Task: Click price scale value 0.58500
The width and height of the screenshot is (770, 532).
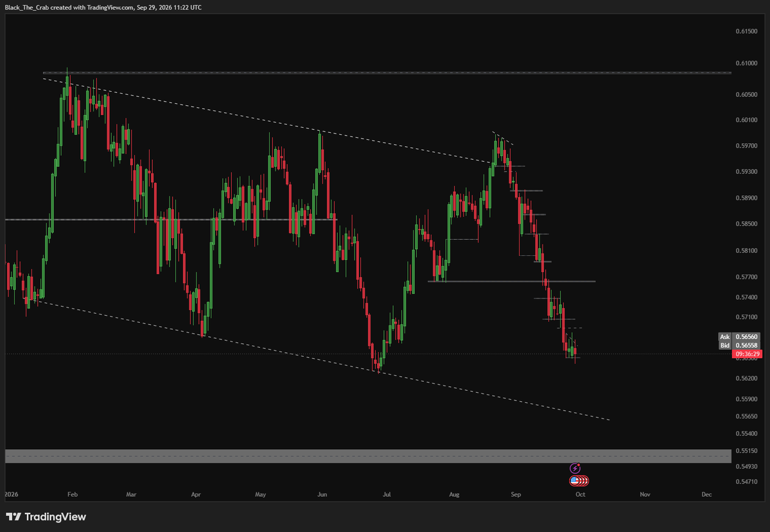Action: (746, 224)
